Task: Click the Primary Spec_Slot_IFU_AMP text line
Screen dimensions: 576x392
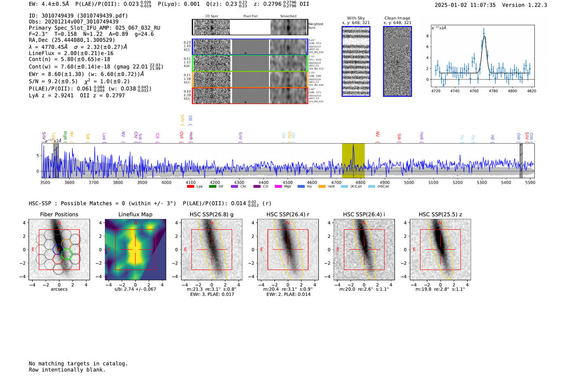Action: [95, 28]
